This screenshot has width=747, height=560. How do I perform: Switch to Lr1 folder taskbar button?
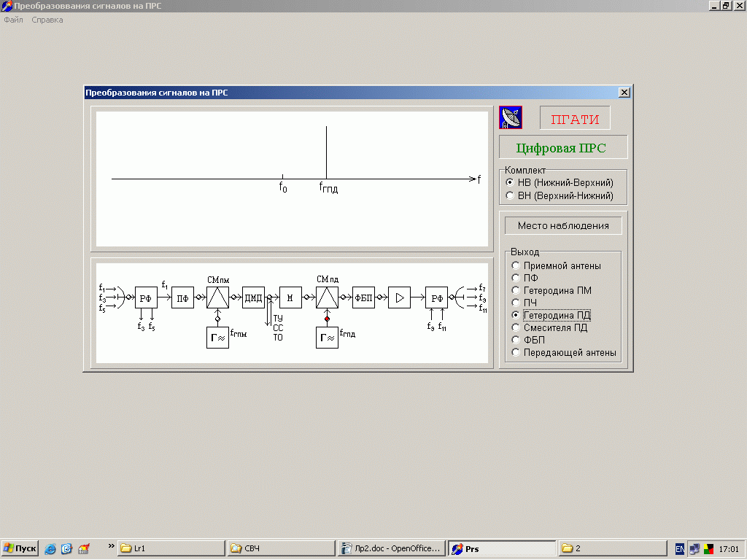[171, 548]
